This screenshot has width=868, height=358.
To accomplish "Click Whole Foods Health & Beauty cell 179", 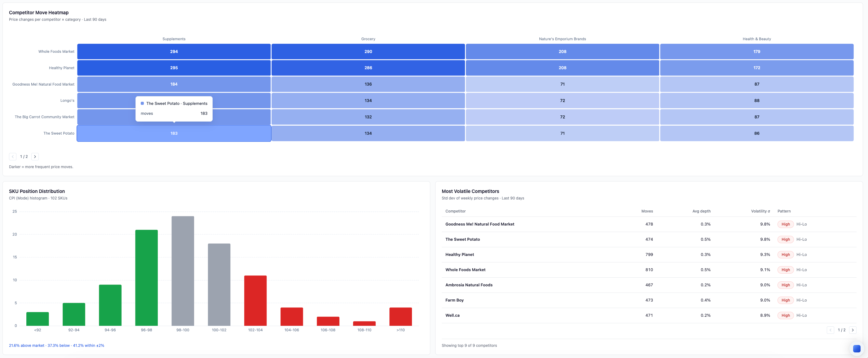I will point(757,51).
